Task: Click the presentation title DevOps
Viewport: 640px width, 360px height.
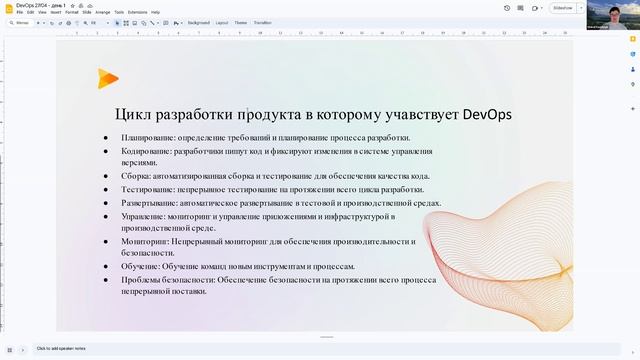Action: click(x=41, y=6)
